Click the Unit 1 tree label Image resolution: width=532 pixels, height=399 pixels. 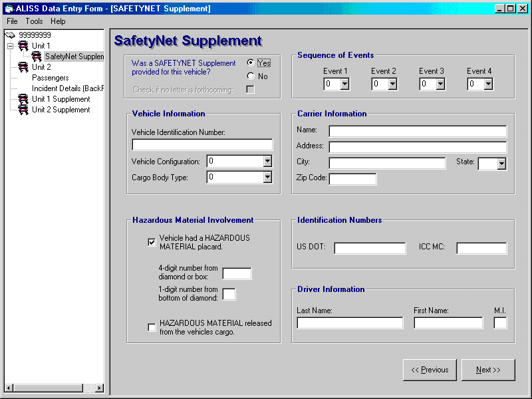41,45
